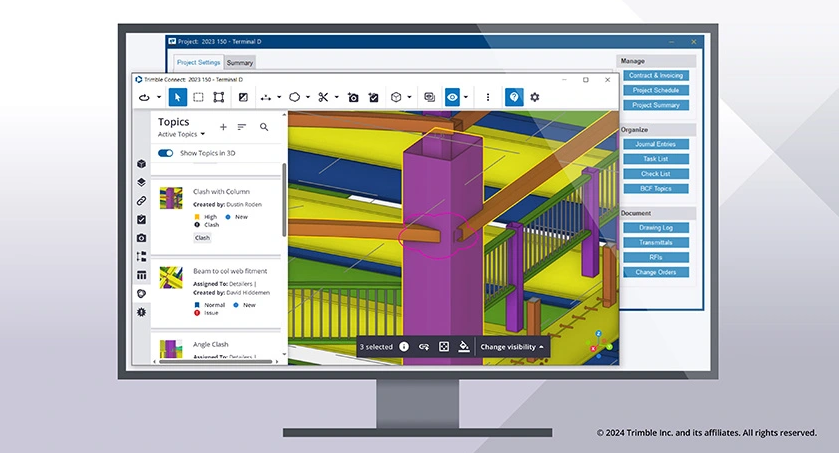Search topics with magnifier icon

(x=264, y=127)
